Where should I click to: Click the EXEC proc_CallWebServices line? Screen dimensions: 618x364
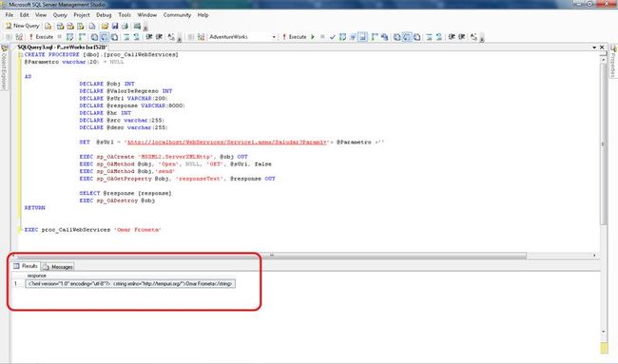(92, 230)
